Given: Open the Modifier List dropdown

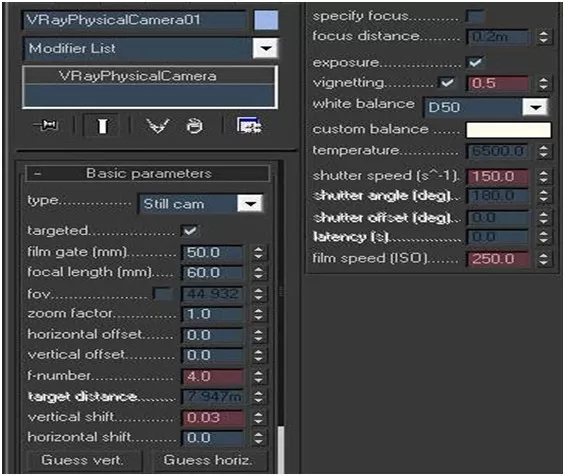Looking at the screenshot, I should (265, 48).
